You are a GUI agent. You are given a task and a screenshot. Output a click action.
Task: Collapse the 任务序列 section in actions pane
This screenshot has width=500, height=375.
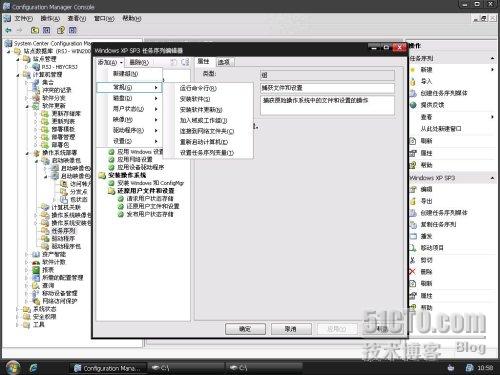tap(492, 59)
